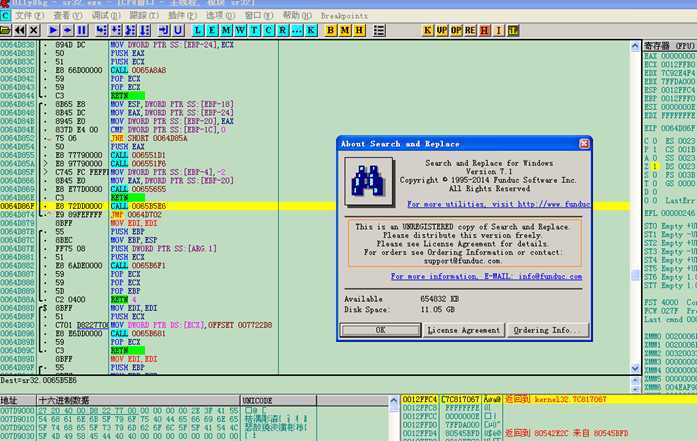Follow the 'For more utilities' funduc link
The height and width of the screenshot is (441, 697).
(x=499, y=204)
